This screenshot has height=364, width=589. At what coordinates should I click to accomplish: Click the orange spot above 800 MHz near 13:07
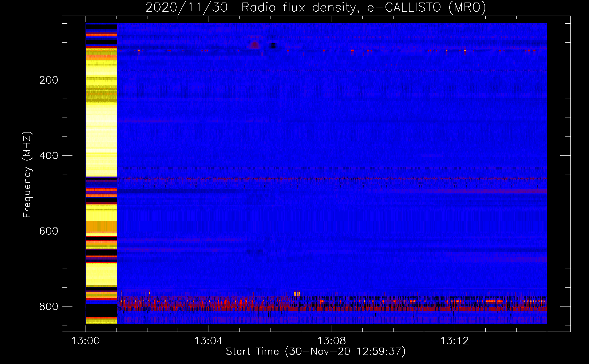click(297, 294)
